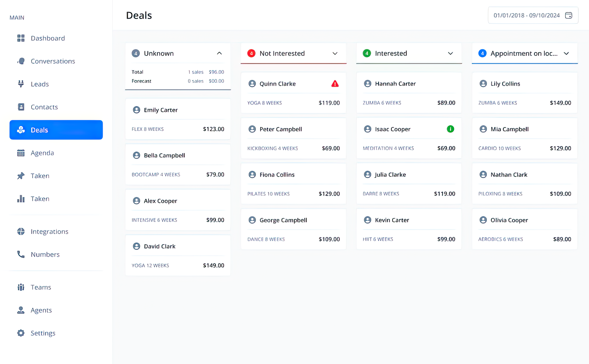Open Lily Collins' Zumba deal
Screen dimensions: 589x364
(x=525, y=93)
